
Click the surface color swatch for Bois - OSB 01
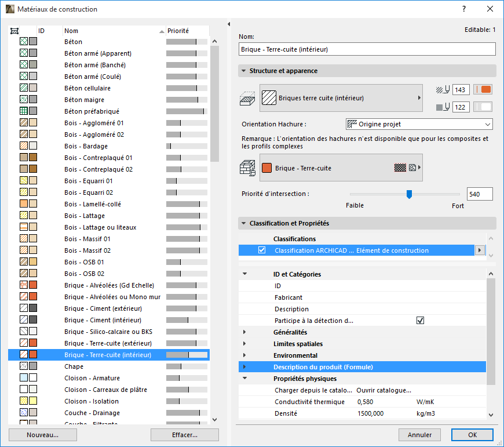point(33,261)
